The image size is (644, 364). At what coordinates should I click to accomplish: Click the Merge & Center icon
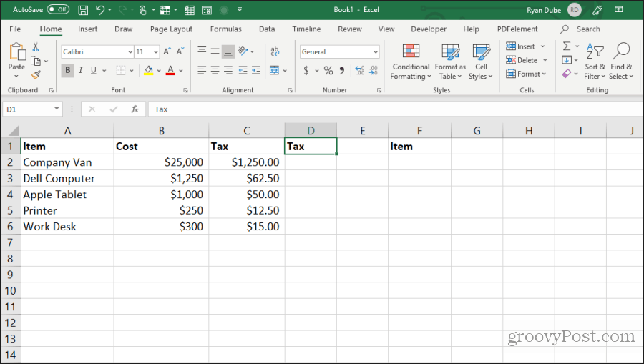pyautogui.click(x=274, y=70)
